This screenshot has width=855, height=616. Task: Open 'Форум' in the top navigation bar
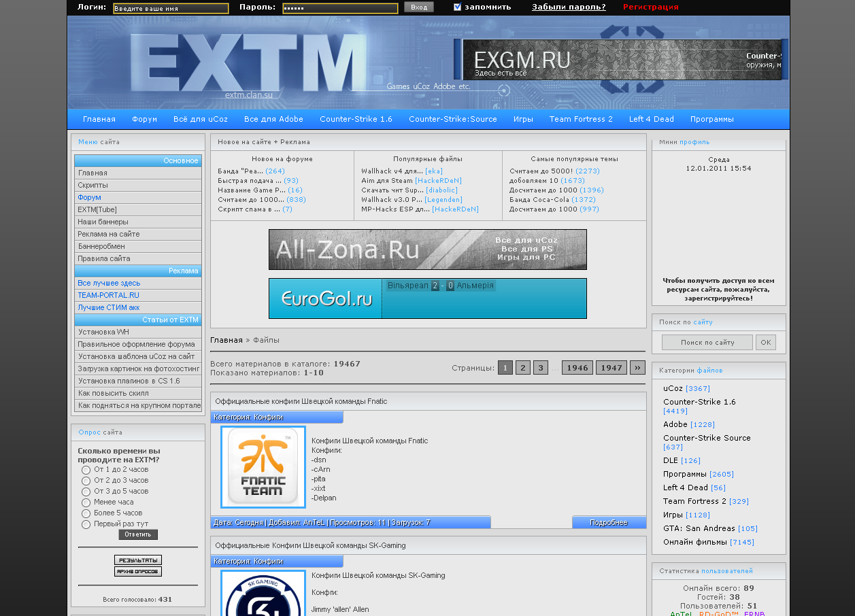click(x=145, y=119)
